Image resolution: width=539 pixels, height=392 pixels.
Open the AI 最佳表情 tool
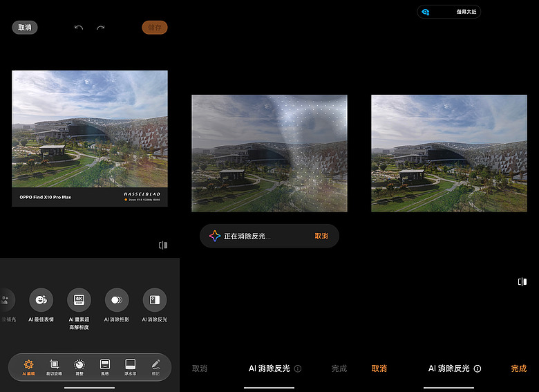pos(41,300)
